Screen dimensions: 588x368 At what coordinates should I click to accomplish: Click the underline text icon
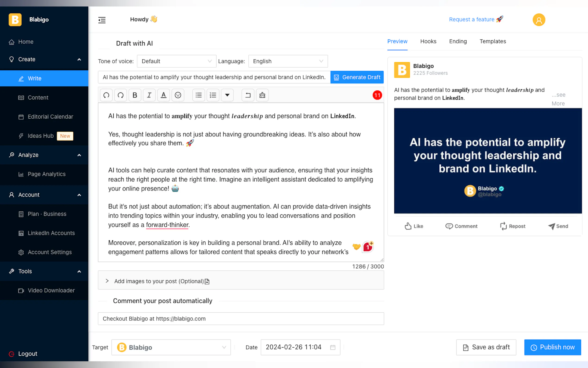(x=163, y=95)
